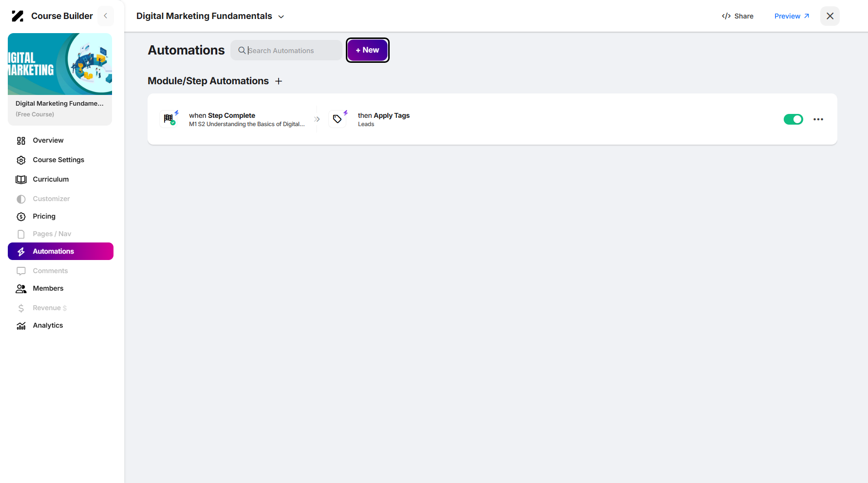The height and width of the screenshot is (483, 868).
Task: Click the Module/Step Automations heading
Action: [x=208, y=81]
